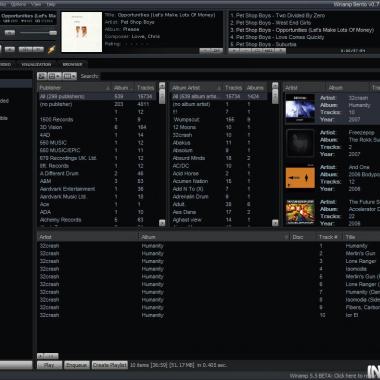
Task: Adjust the volume slider in the player
Action: [38, 33]
